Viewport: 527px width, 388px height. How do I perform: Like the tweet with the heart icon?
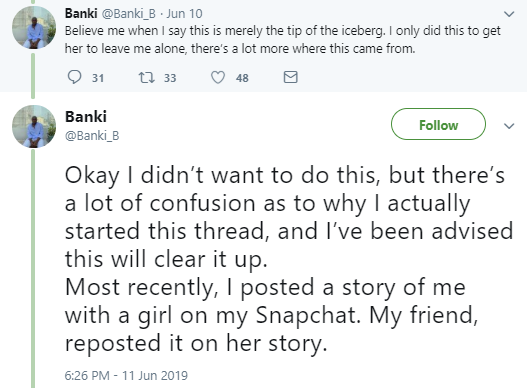click(x=218, y=77)
